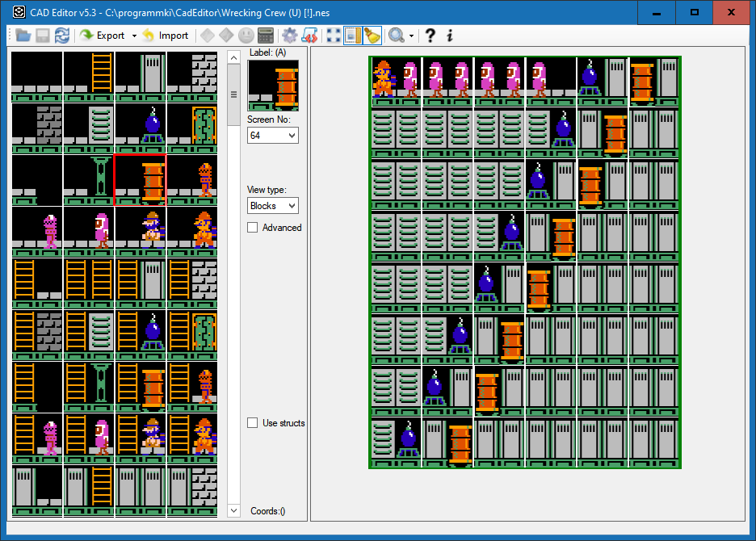Open the Export dropdown arrow

pyautogui.click(x=134, y=36)
